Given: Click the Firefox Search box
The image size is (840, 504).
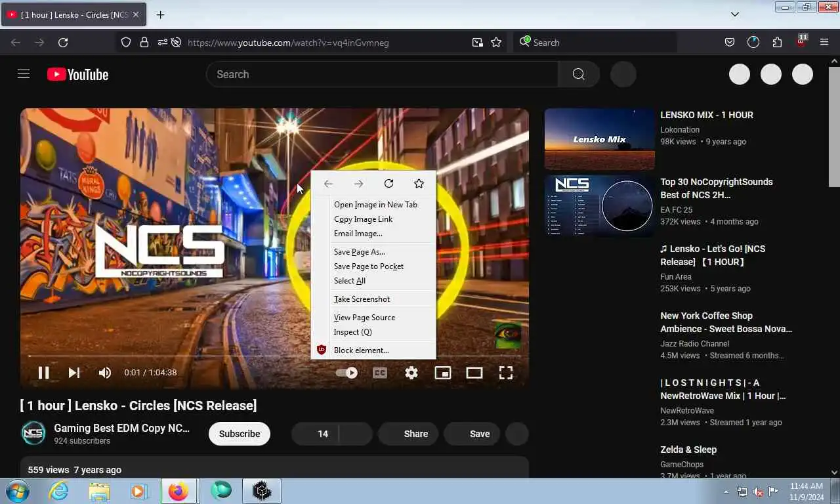Looking at the screenshot, I should pyautogui.click(x=595, y=43).
